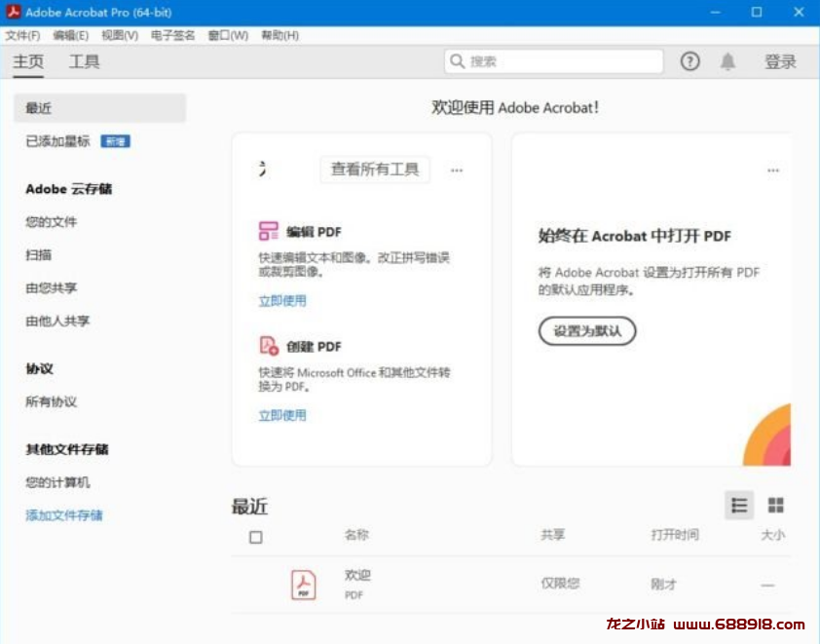This screenshot has width=820, height=644.
Task: Open 您的文件 in Adobe cloud storage
Action: tap(52, 222)
